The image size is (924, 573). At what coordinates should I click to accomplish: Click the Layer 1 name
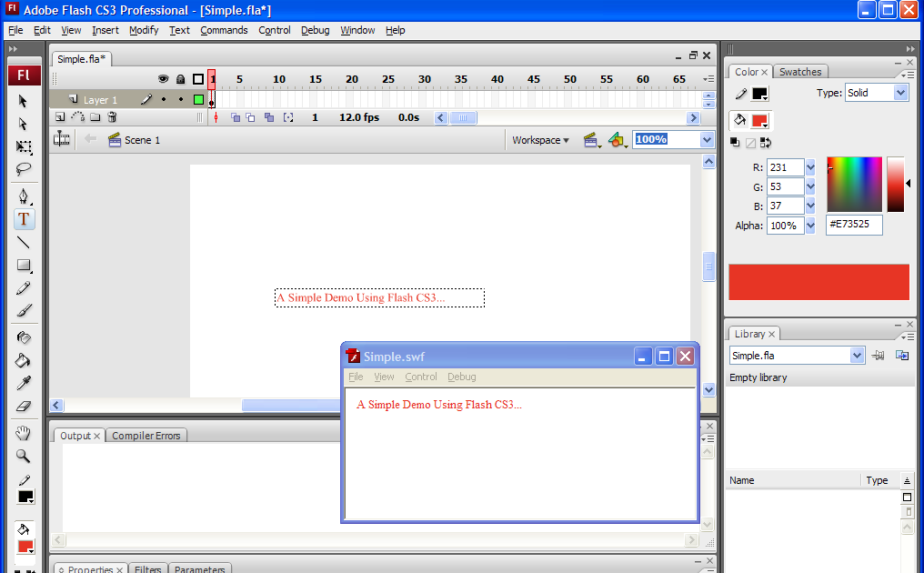pos(100,100)
